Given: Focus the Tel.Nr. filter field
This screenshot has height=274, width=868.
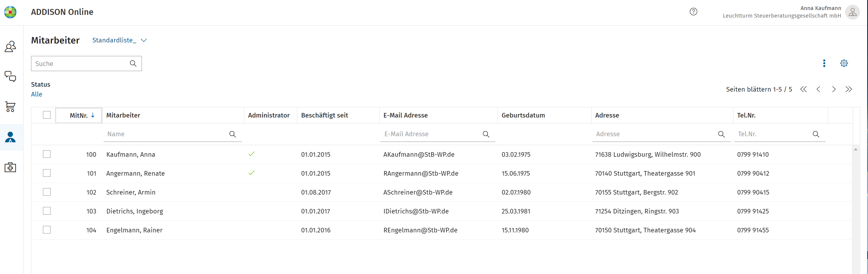Looking at the screenshot, I should pyautogui.click(x=780, y=134).
